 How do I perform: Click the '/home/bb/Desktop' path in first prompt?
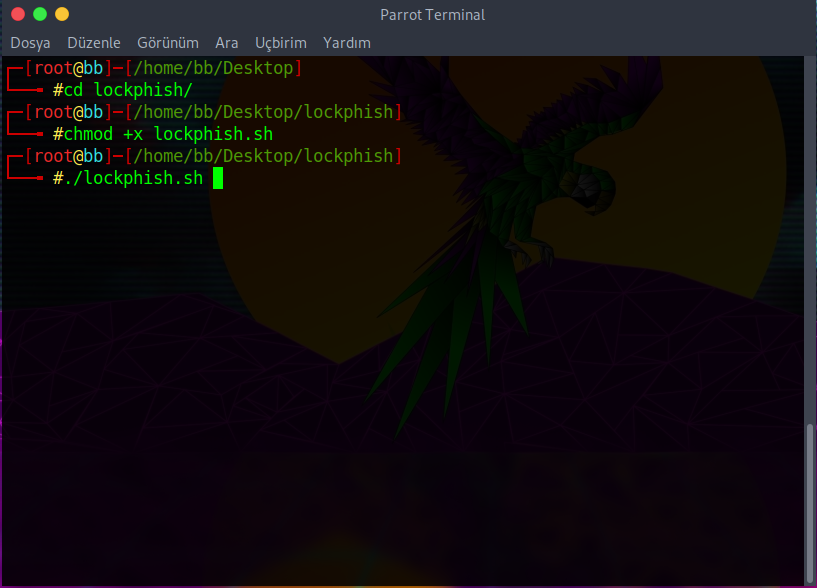pos(213,68)
